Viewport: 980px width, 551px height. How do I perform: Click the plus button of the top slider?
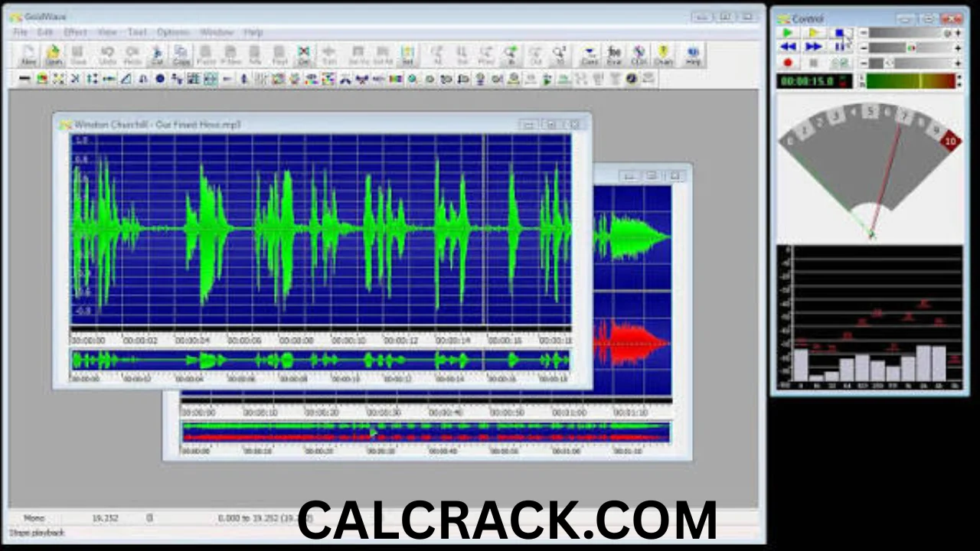pyautogui.click(x=958, y=33)
